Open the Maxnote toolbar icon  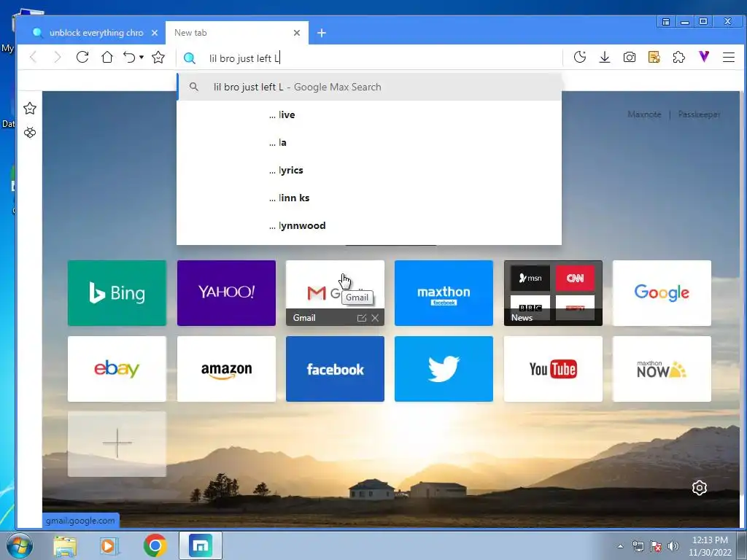654,58
